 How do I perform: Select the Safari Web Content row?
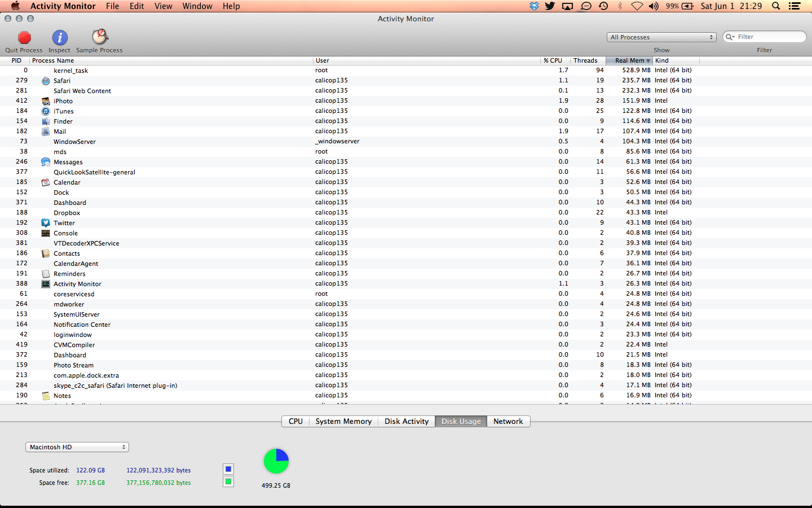tap(406, 91)
